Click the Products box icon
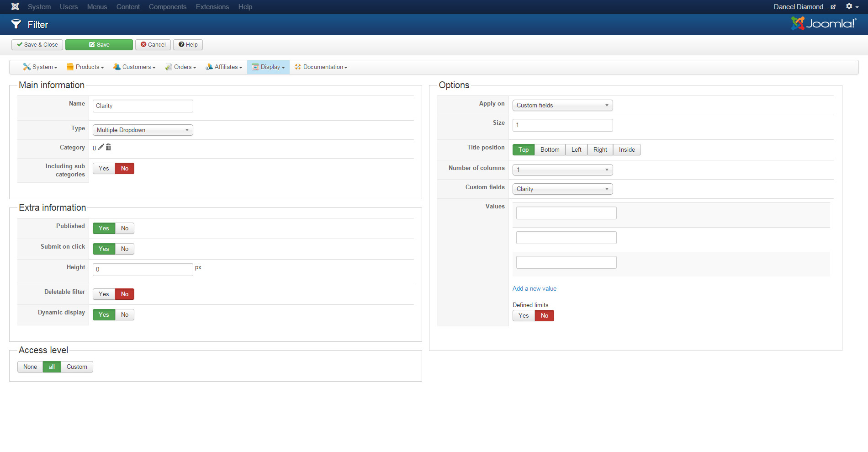 click(70, 67)
